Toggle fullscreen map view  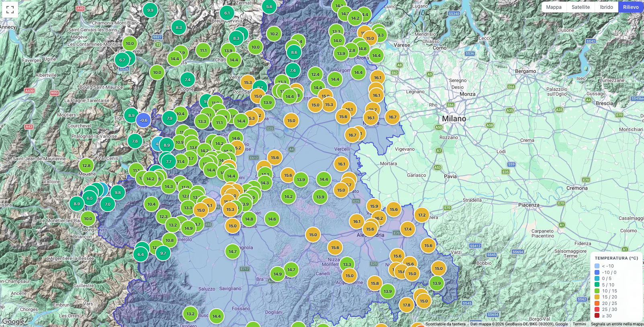(10, 9)
